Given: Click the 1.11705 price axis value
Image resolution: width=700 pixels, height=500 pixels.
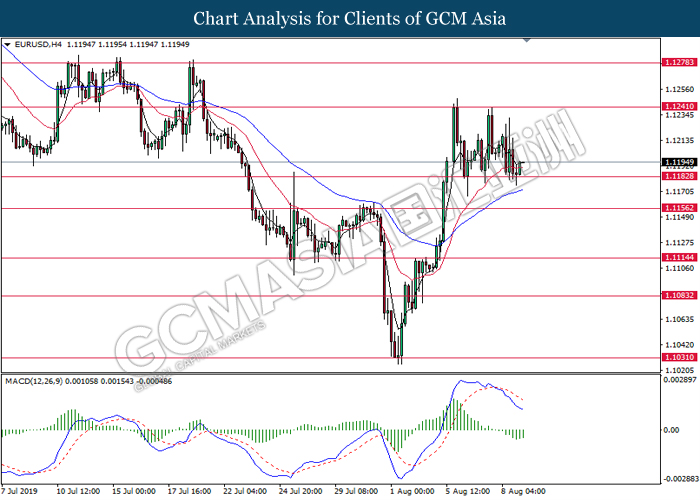Looking at the screenshot, I should pyautogui.click(x=680, y=192).
